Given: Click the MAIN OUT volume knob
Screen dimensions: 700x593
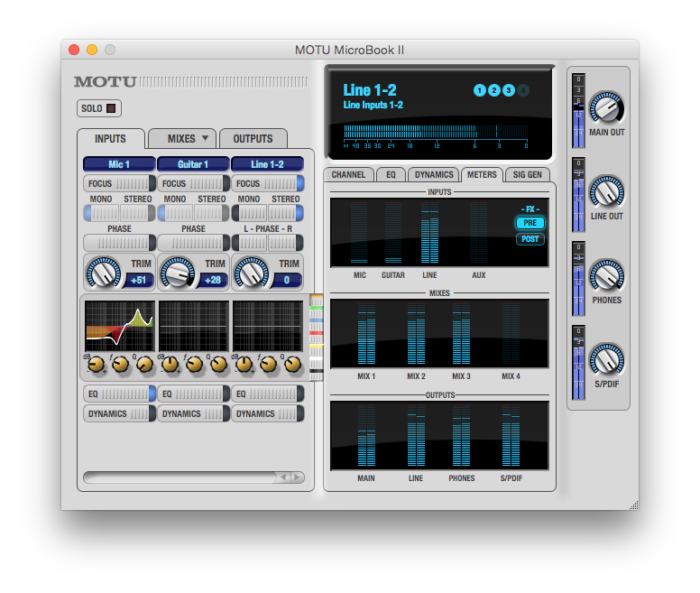Looking at the screenshot, I should (606, 108).
